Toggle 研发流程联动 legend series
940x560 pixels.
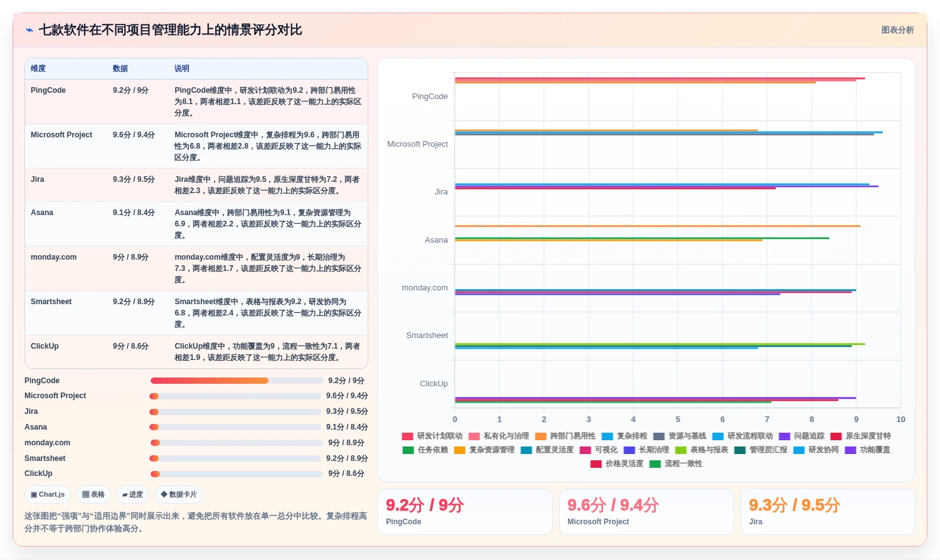click(742, 436)
